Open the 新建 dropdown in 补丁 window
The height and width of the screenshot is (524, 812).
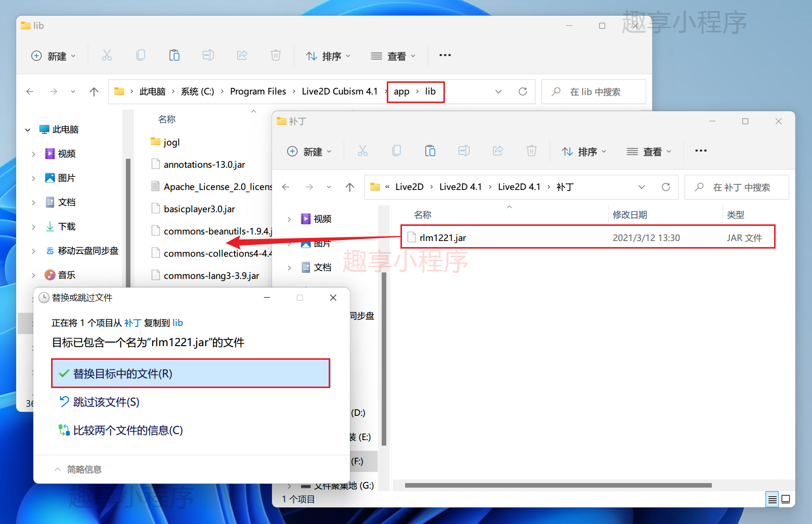point(310,152)
